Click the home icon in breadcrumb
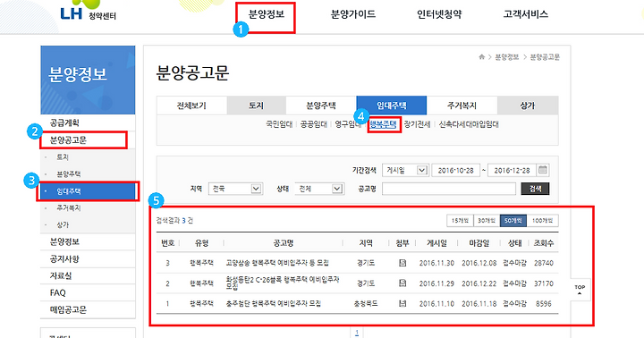 (482, 56)
